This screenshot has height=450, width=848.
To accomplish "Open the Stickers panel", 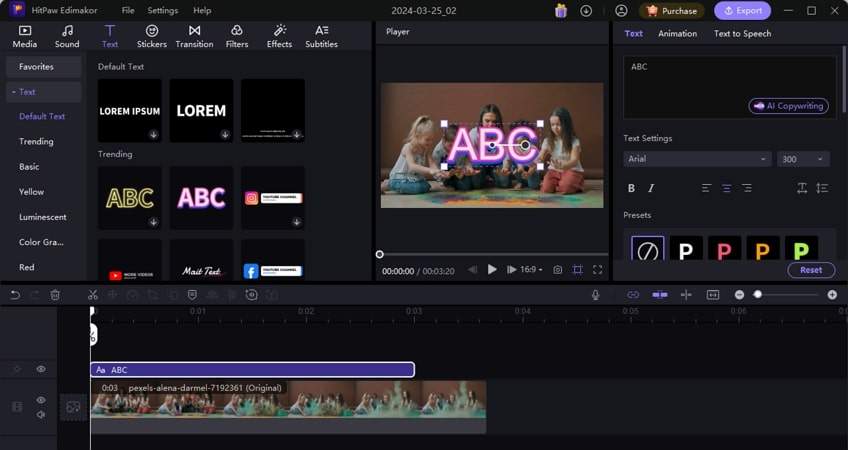I will tap(151, 37).
